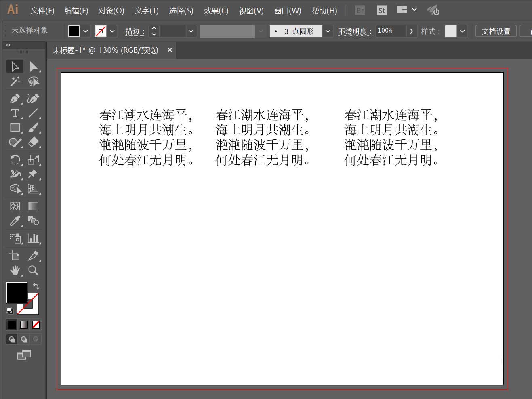Enable Draw Inside mode
The image size is (532, 399).
[x=36, y=339]
